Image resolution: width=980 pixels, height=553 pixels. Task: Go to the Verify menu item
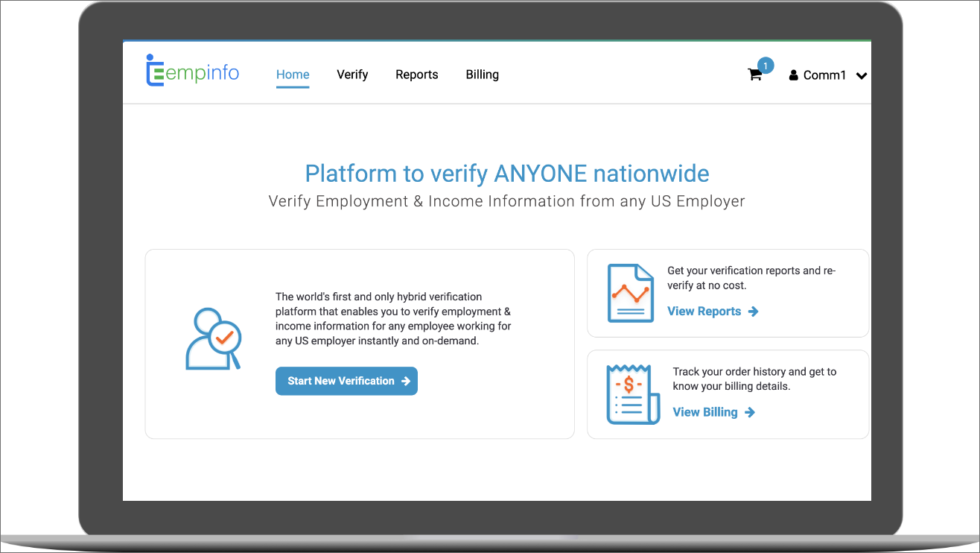tap(352, 75)
